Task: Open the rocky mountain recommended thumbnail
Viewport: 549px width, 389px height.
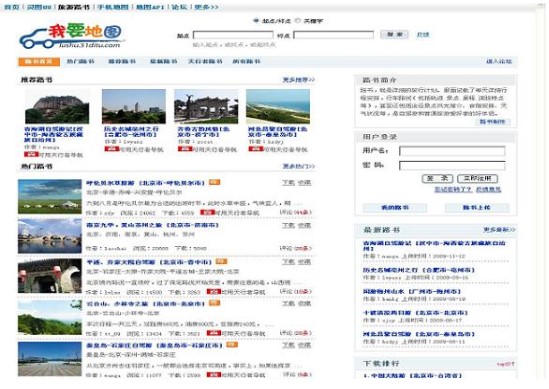Action: pyautogui.click(x=57, y=106)
